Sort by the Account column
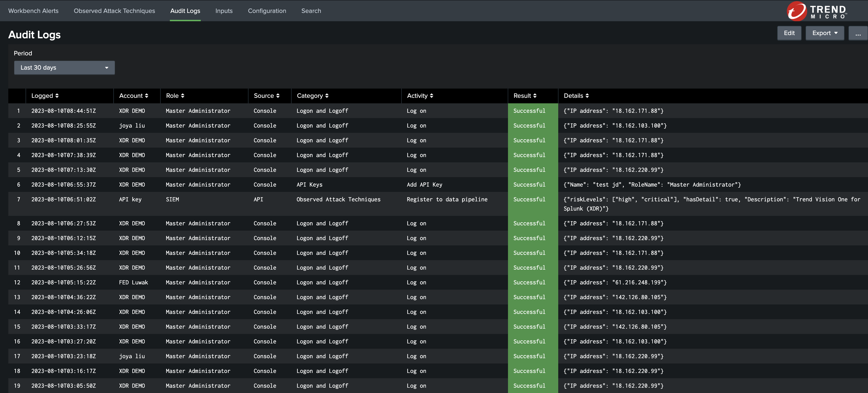Screen dimensions: 868x393 click(x=133, y=96)
